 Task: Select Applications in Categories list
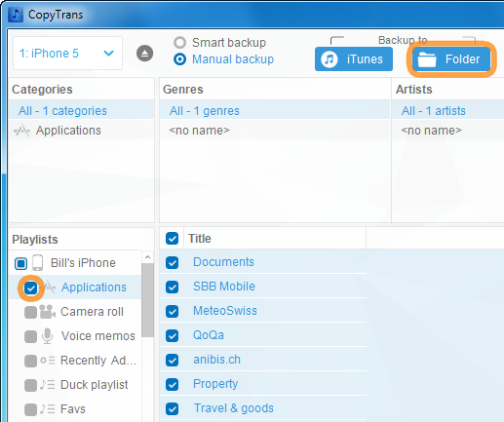[x=81, y=131]
